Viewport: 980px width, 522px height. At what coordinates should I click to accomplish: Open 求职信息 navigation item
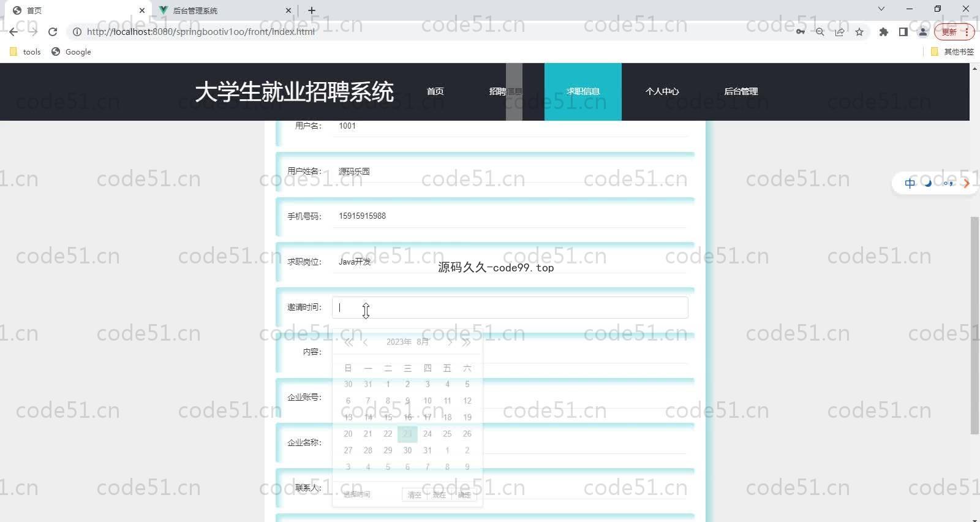click(x=582, y=91)
